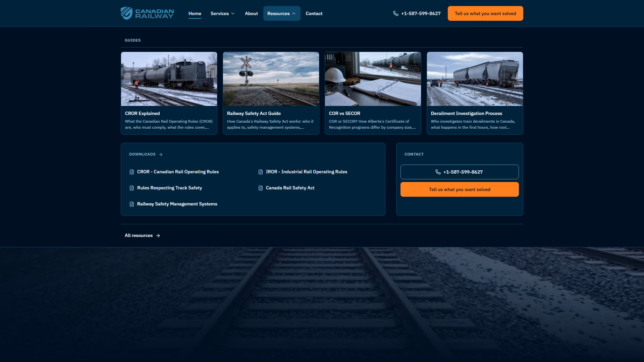Click the Resources menu label
Screen dimensions: 644x362
(278, 13)
